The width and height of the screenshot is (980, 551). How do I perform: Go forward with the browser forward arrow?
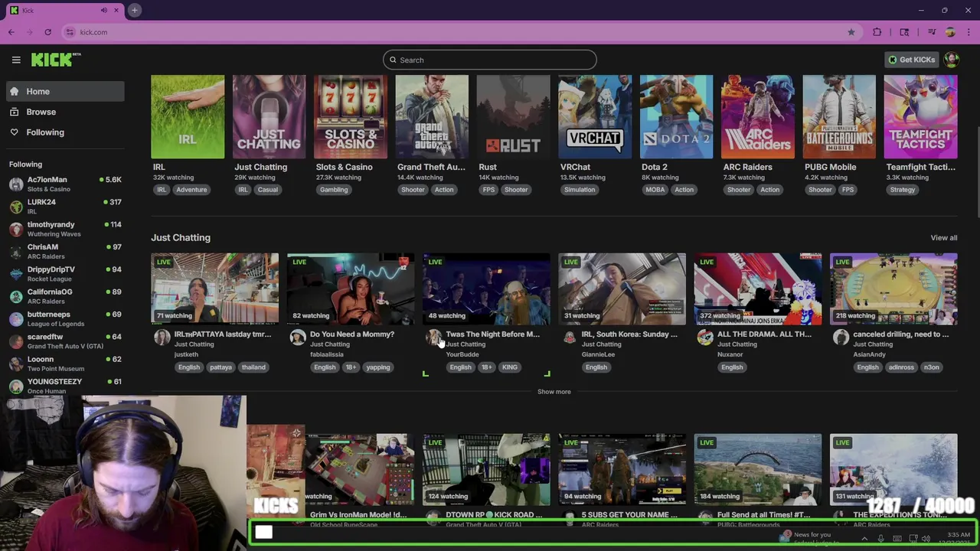[x=30, y=32]
